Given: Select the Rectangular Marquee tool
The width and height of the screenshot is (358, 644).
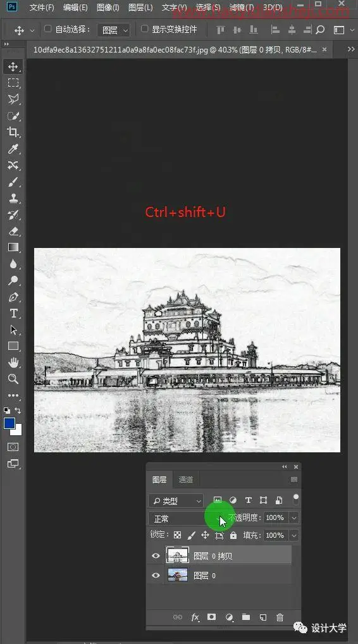Looking at the screenshot, I should [x=13, y=82].
